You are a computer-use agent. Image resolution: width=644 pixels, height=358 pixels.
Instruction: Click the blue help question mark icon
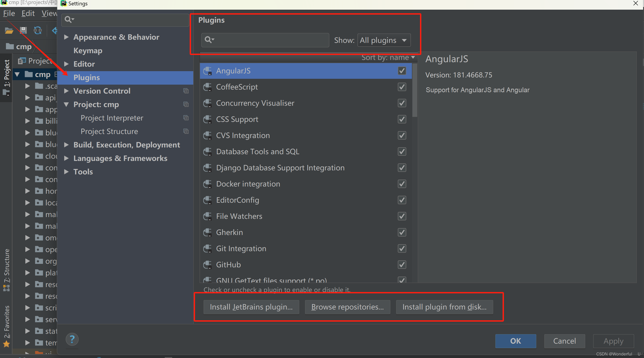coord(72,339)
